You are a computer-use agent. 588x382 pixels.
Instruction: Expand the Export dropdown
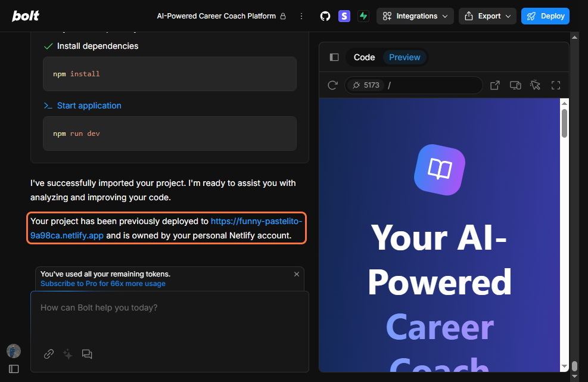tap(487, 16)
